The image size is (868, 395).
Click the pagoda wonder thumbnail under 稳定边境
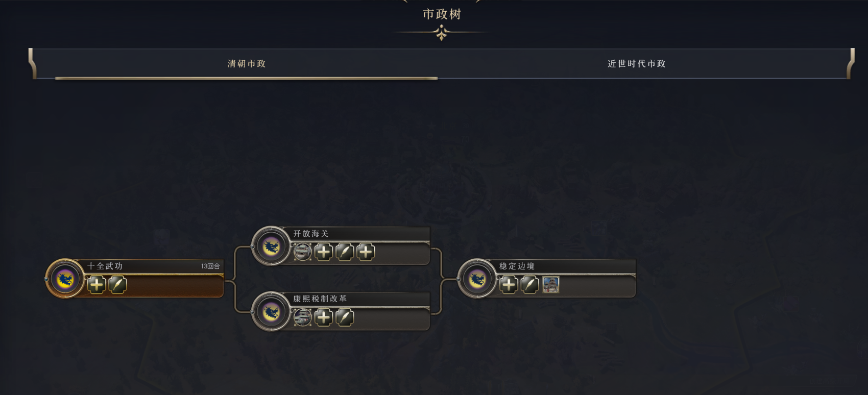coord(550,285)
